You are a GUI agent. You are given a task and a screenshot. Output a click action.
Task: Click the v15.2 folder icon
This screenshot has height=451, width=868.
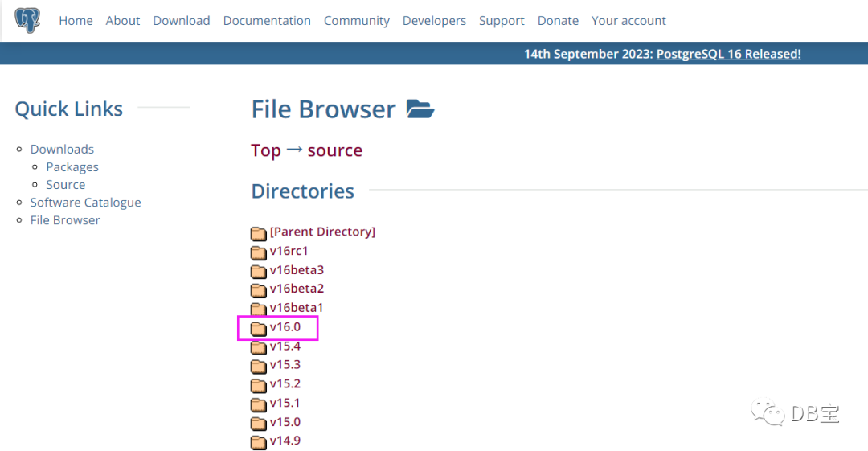(x=259, y=385)
